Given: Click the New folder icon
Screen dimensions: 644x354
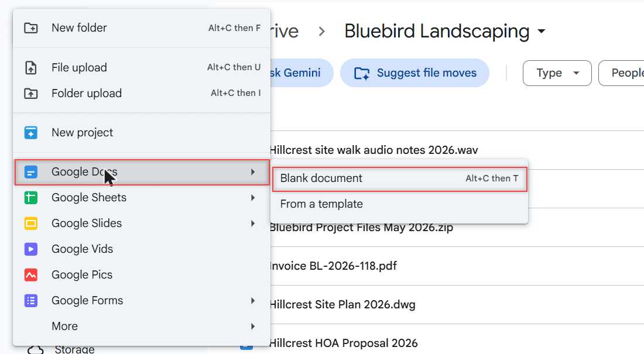Looking at the screenshot, I should click(x=31, y=28).
